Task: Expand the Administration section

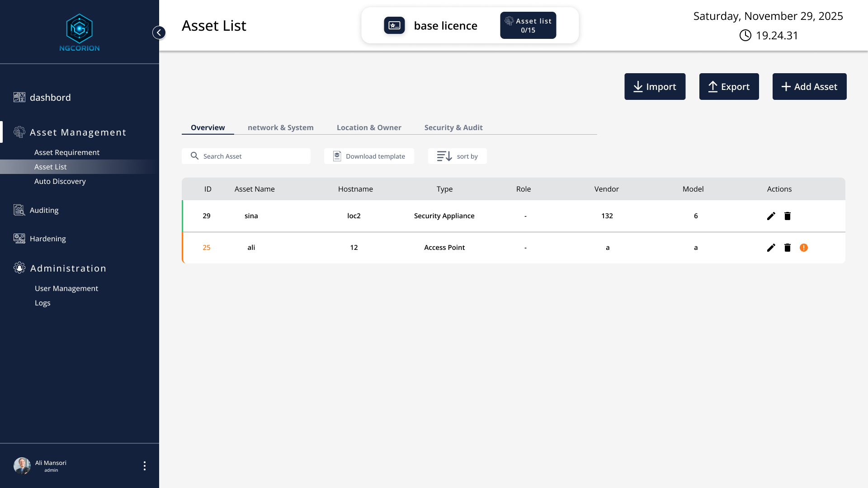Action: click(68, 268)
